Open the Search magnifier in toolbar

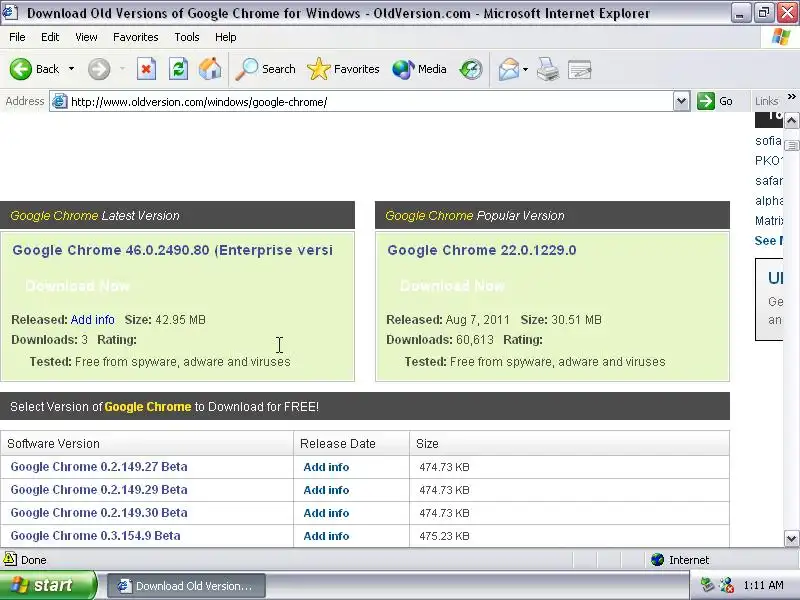(265, 69)
